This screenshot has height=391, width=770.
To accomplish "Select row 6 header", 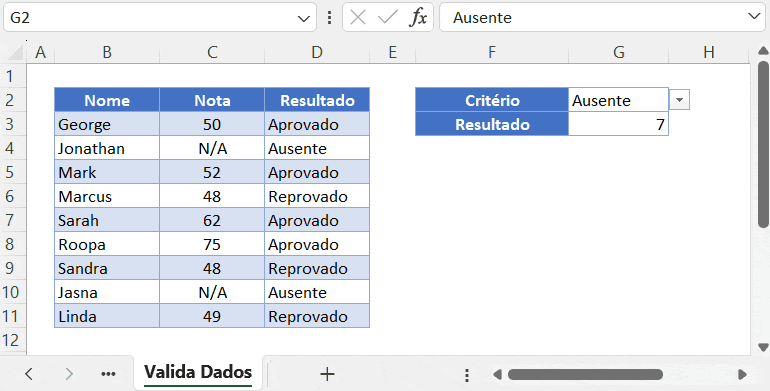I will pos(10,196).
